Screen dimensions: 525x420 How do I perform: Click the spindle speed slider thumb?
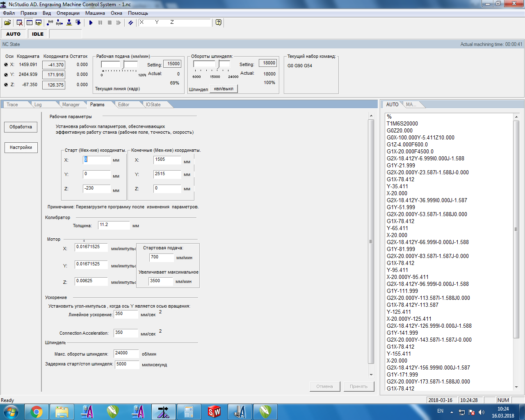[x=217, y=64]
